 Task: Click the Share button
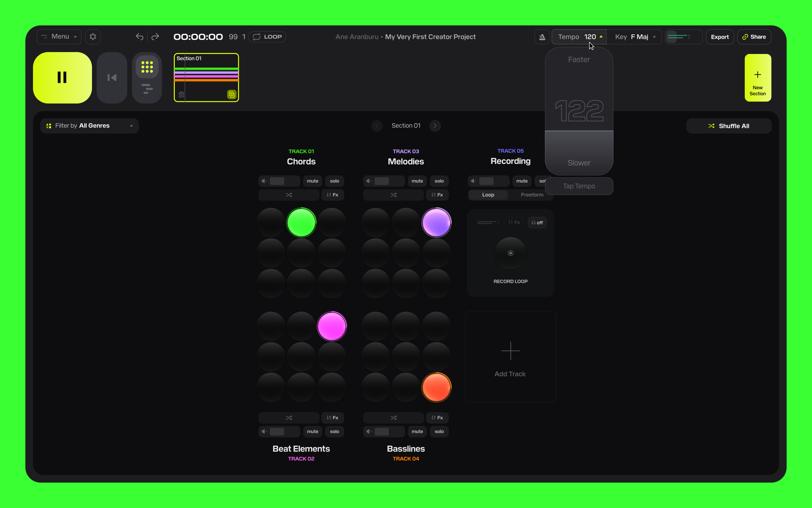point(754,37)
